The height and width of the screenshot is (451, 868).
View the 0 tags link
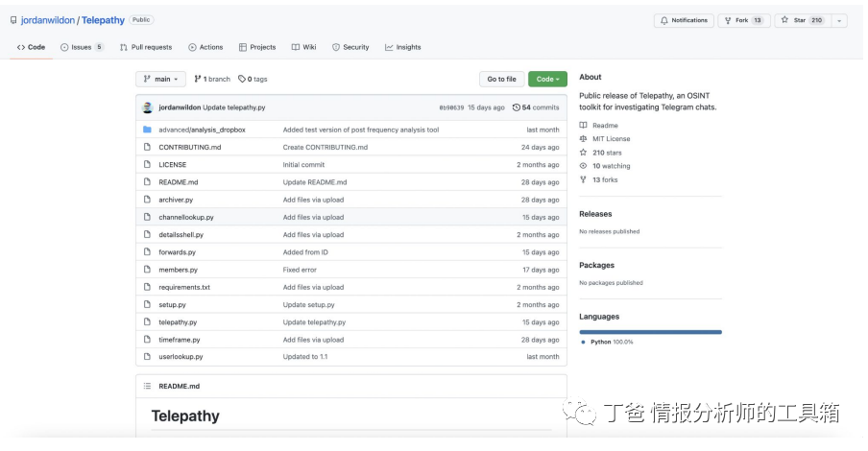(x=253, y=79)
